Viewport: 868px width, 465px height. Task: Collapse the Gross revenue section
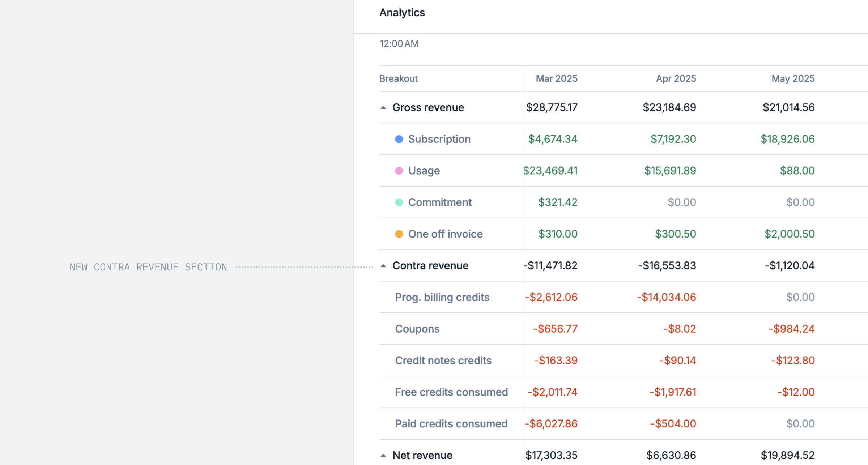coord(383,107)
